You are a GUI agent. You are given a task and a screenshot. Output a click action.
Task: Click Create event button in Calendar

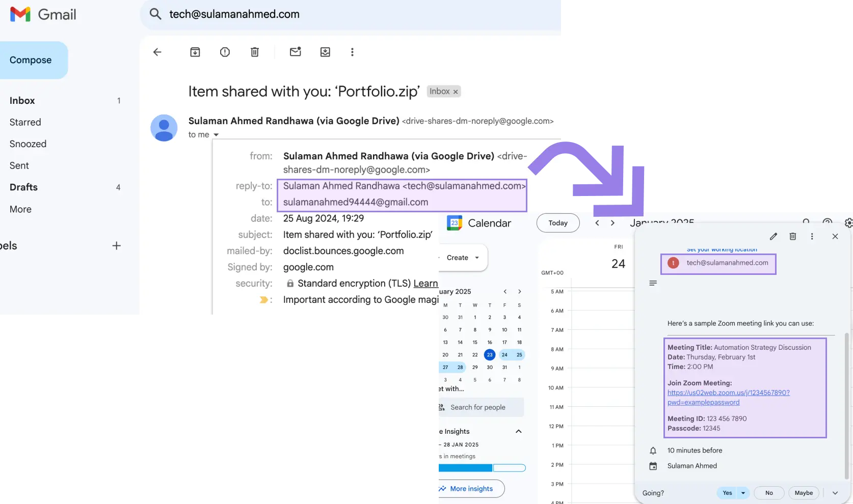point(457,258)
